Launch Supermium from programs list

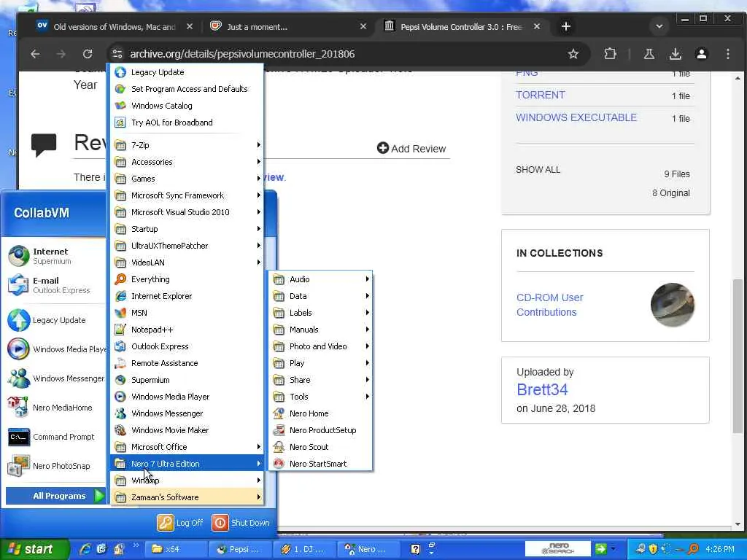187,379
